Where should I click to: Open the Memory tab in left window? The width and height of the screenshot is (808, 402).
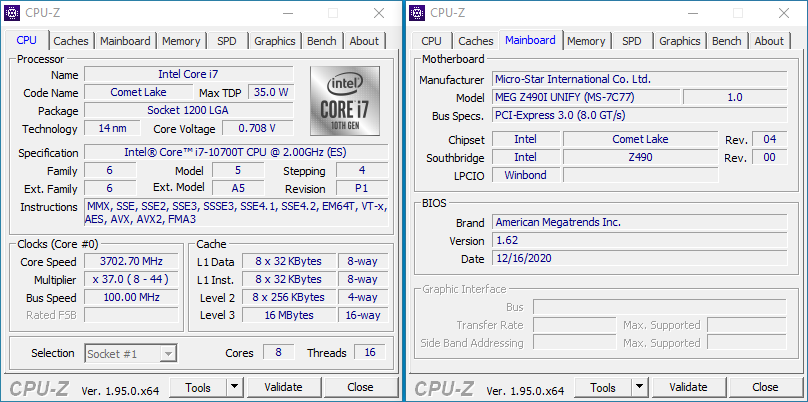pyautogui.click(x=181, y=41)
